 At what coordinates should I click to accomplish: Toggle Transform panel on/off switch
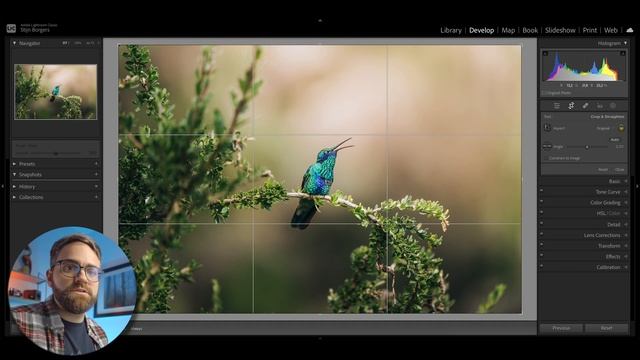tap(542, 245)
